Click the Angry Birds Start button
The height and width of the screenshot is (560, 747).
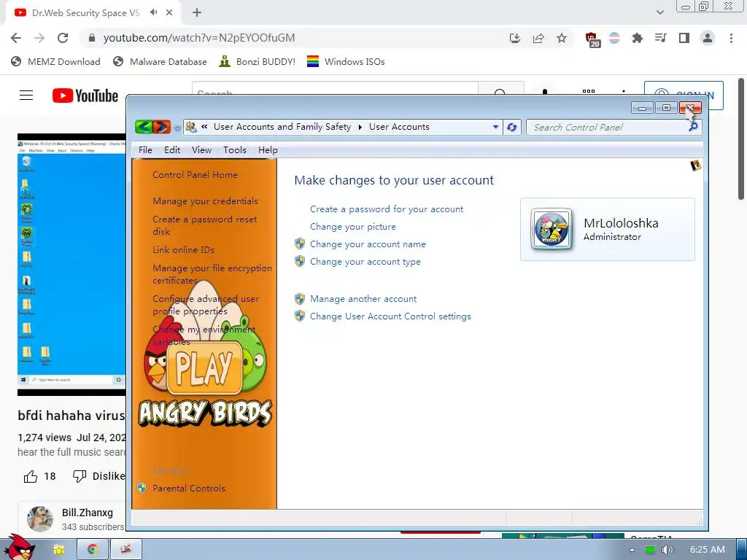click(18, 548)
